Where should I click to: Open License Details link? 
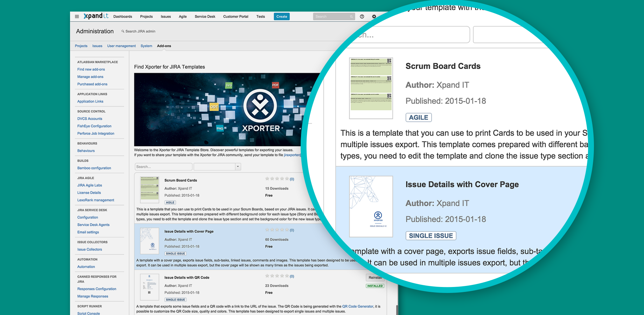coord(89,193)
